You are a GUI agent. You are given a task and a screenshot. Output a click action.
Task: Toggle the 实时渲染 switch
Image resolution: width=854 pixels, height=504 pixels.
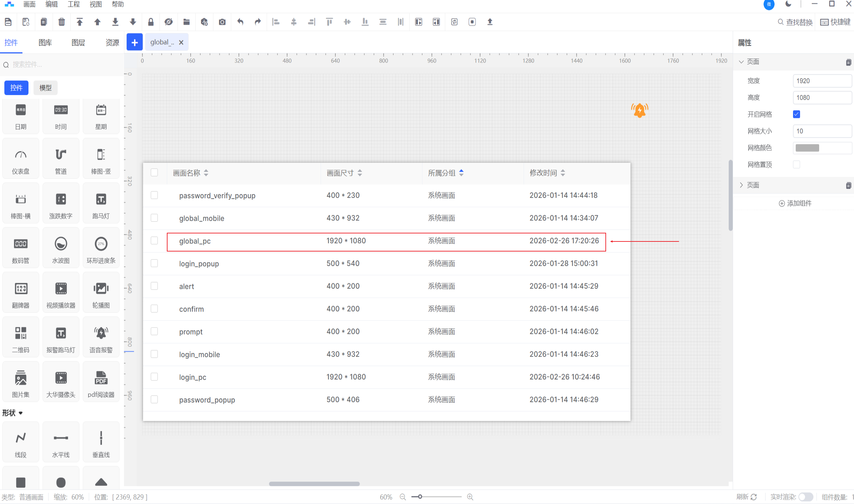pyautogui.click(x=805, y=497)
